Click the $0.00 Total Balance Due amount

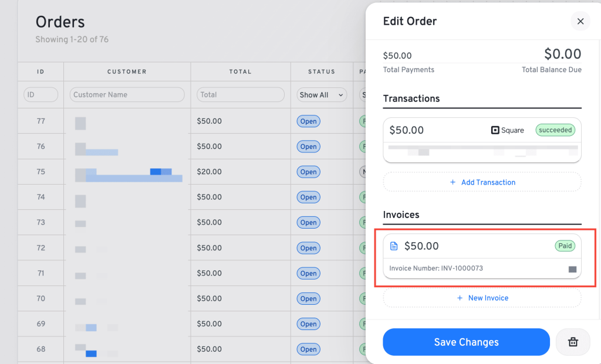563,55
